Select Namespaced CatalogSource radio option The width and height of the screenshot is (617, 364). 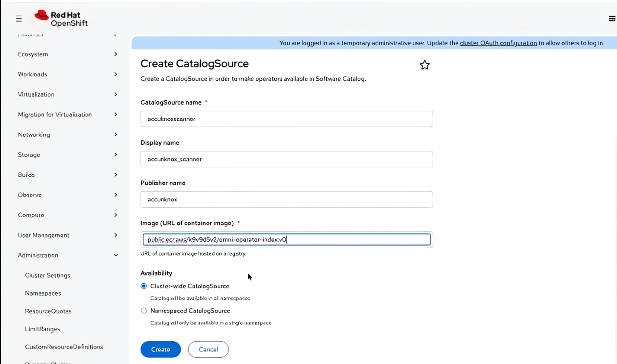[144, 311]
